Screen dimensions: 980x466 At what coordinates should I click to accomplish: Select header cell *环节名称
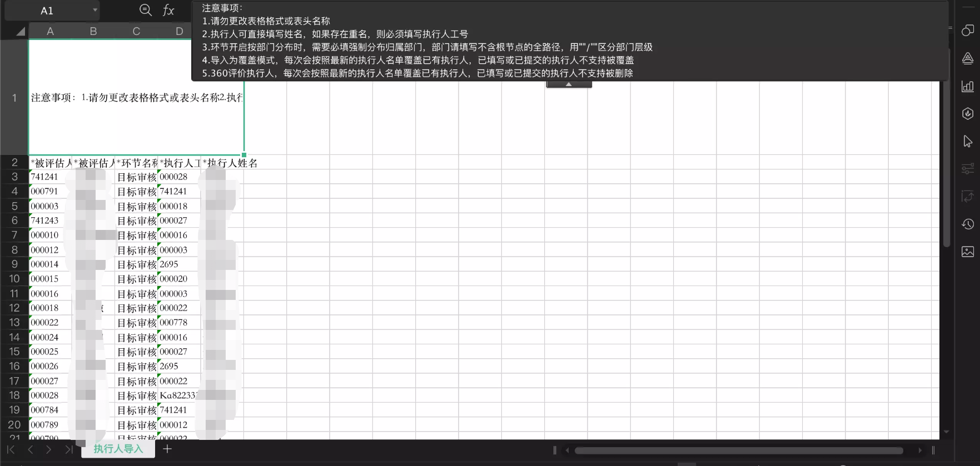pos(137,163)
